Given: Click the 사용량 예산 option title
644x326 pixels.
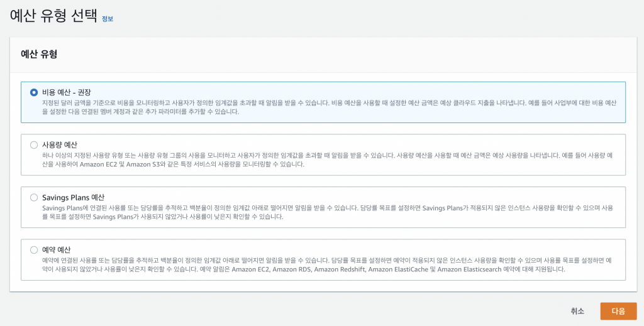Looking at the screenshot, I should [60, 144].
